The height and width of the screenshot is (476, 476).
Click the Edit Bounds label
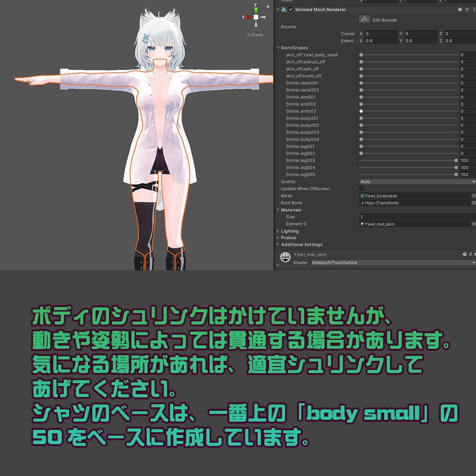click(x=385, y=20)
